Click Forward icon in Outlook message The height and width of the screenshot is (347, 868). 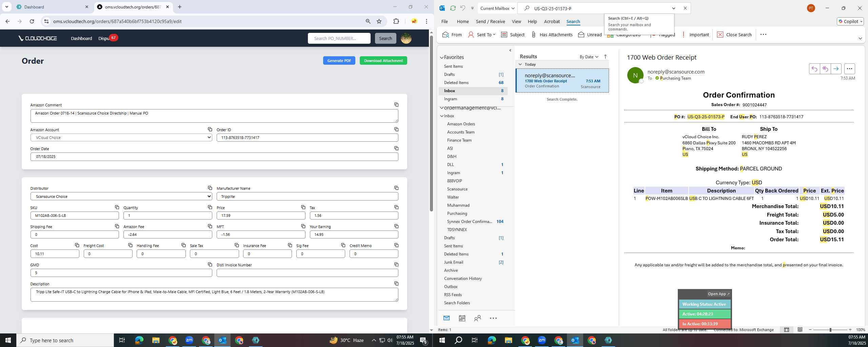[836, 69]
